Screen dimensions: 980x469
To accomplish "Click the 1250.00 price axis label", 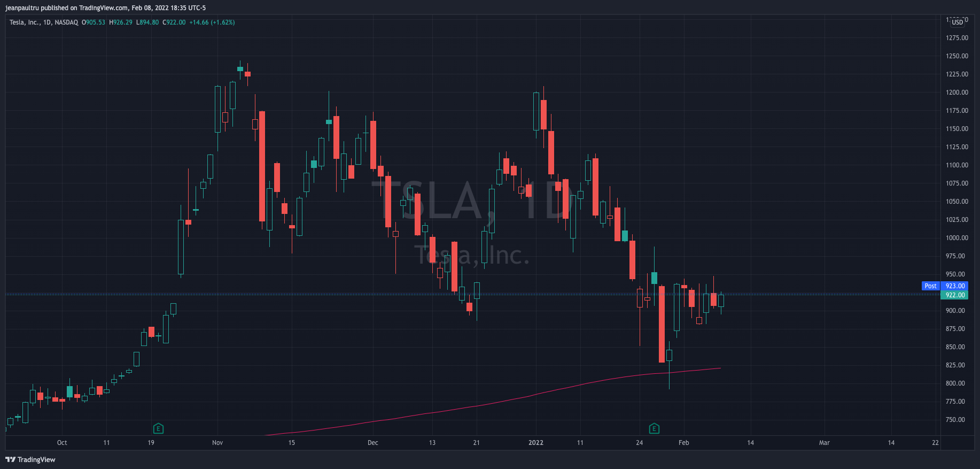I will point(956,56).
